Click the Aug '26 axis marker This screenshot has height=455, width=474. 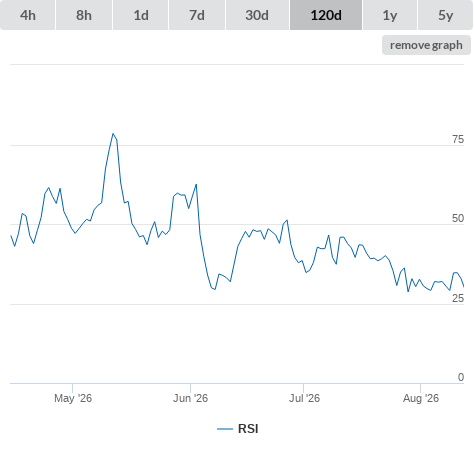tap(421, 398)
